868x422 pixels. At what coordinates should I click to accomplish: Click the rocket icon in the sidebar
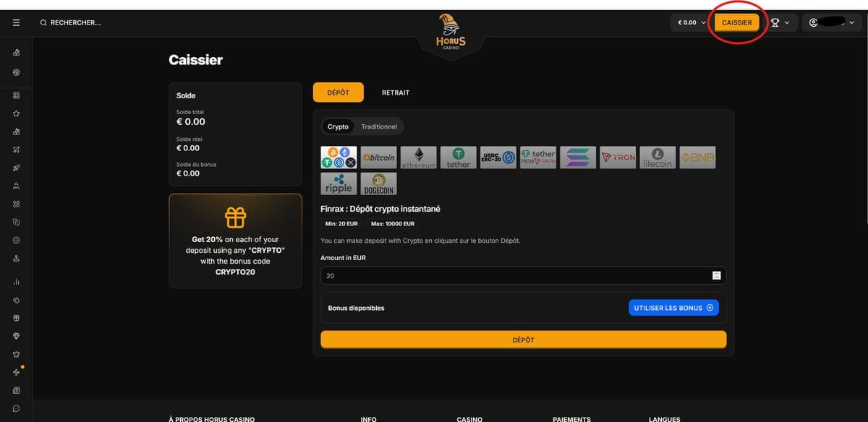point(16,168)
